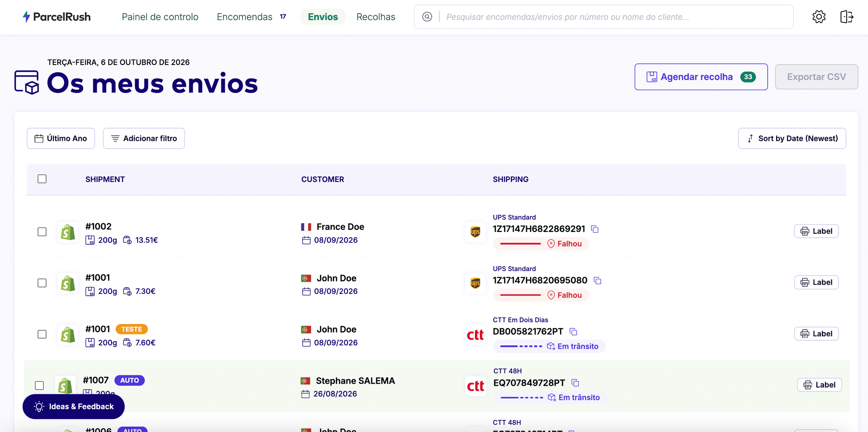The height and width of the screenshot is (432, 868).
Task: Go to Painel de controlo tab
Action: (160, 17)
